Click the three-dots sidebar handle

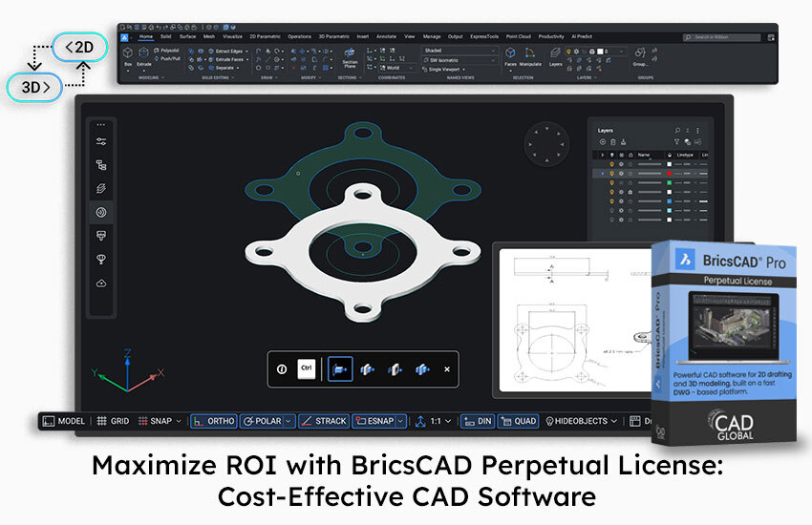pos(101,125)
